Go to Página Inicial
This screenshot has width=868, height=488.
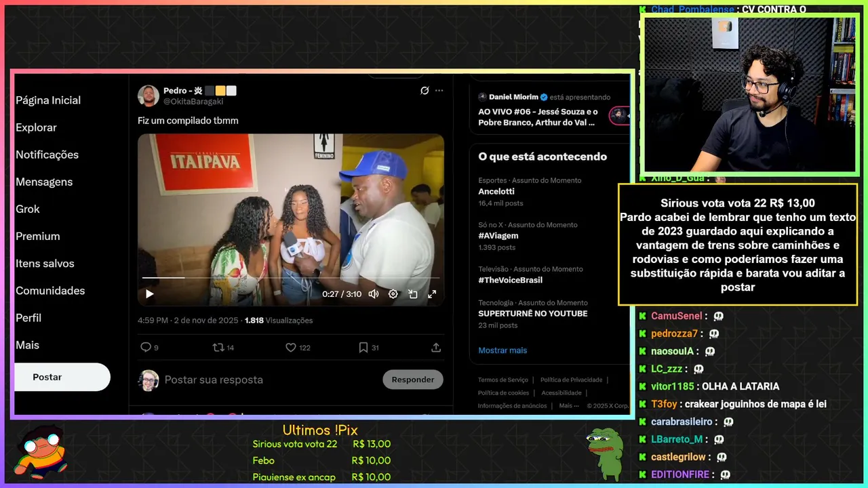48,100
